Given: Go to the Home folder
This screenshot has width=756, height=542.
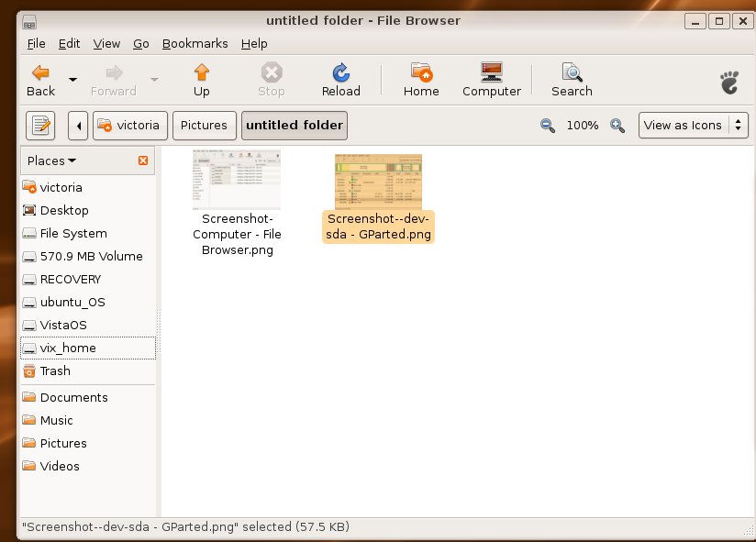Looking at the screenshot, I should tap(421, 80).
